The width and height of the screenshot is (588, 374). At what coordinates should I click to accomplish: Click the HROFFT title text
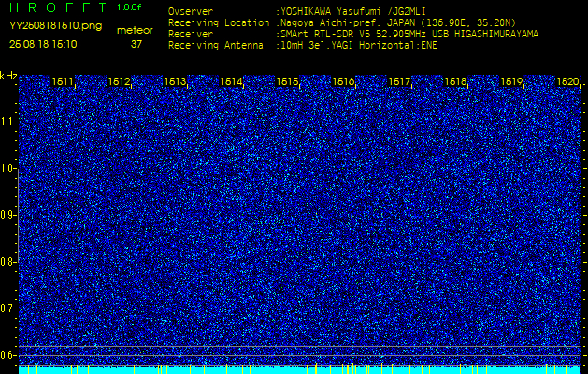(58, 7)
